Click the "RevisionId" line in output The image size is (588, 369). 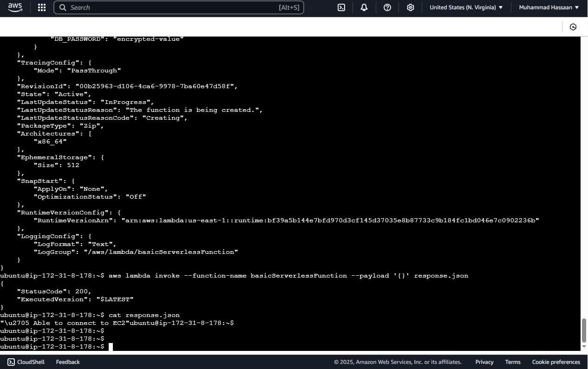point(127,86)
